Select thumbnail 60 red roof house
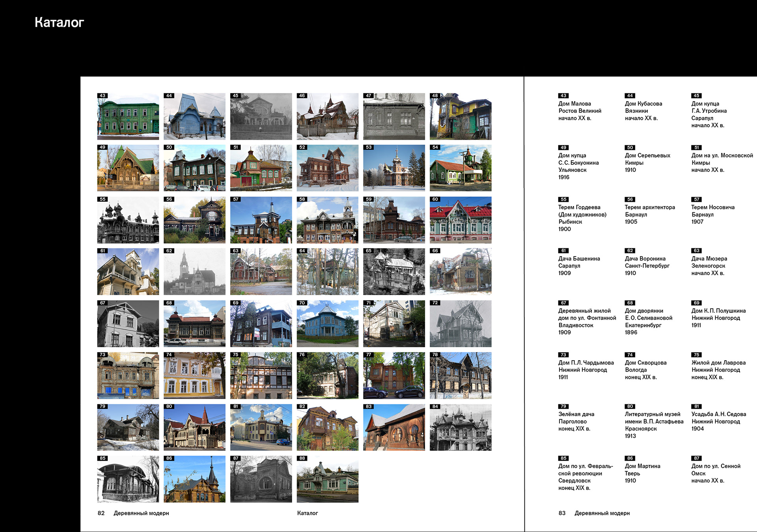Screen dimensions: 757x532 click(x=461, y=220)
